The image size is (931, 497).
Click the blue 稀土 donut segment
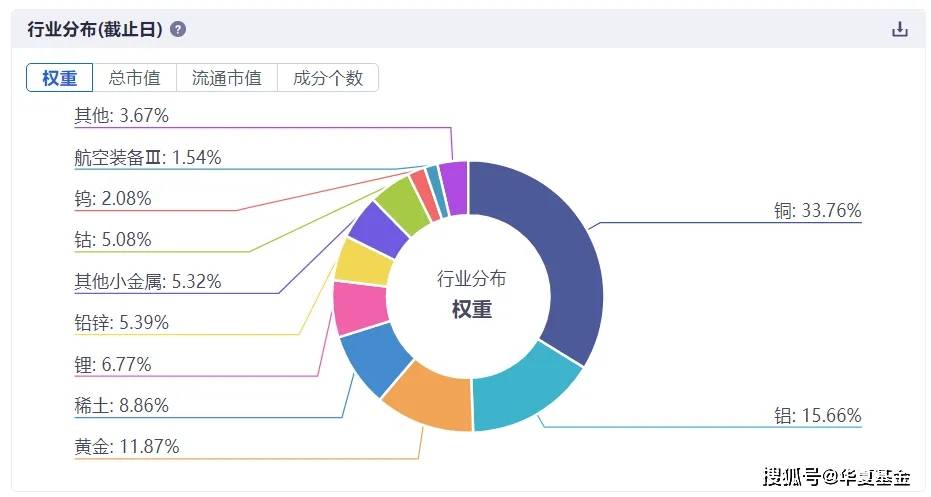click(x=374, y=360)
